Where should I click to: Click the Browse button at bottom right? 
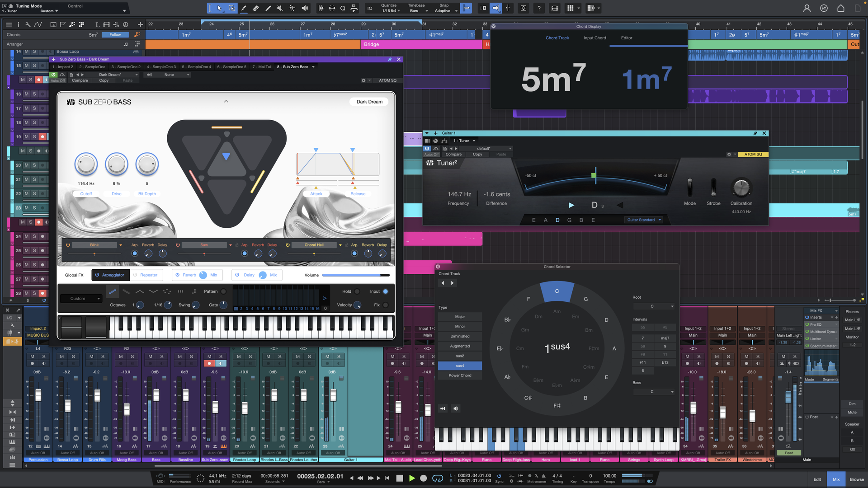[x=856, y=479]
